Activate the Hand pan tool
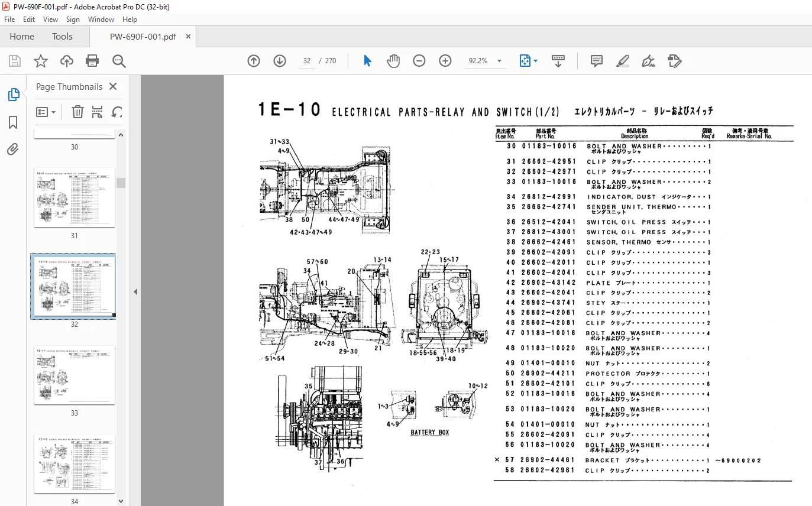The width and height of the screenshot is (812, 506). (x=393, y=61)
